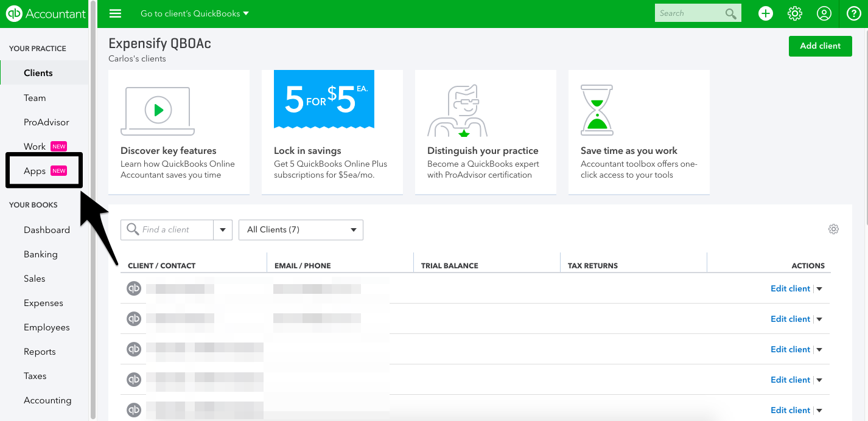The height and width of the screenshot is (421, 868).
Task: Click the hourglass Save time illustration
Action: click(597, 110)
